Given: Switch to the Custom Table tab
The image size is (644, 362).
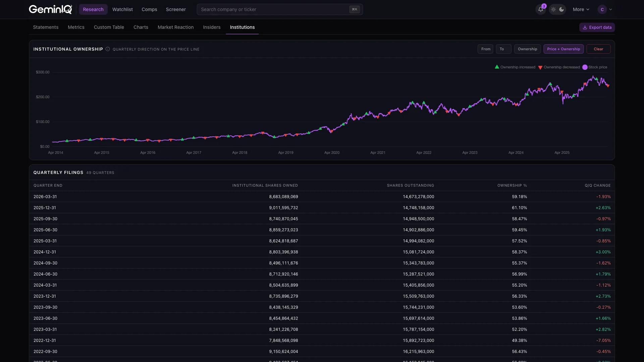Looking at the screenshot, I should [109, 27].
